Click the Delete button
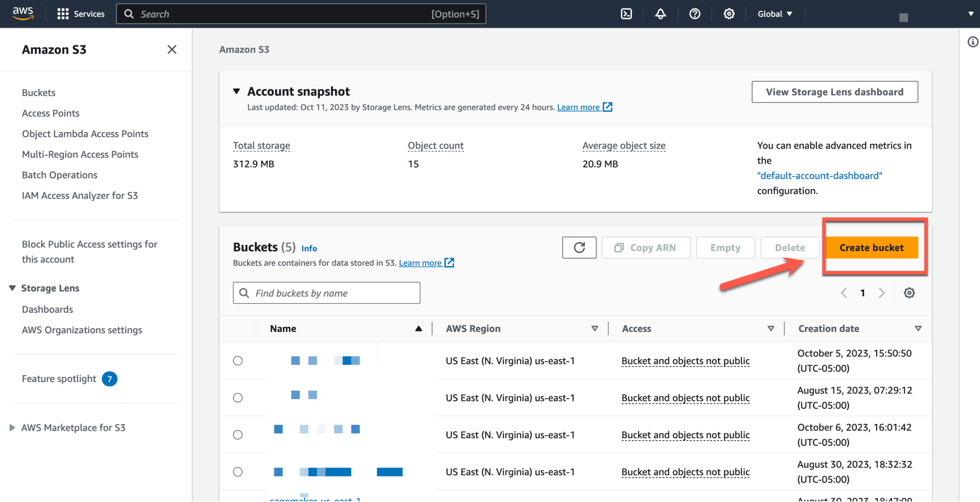The image size is (980, 502). point(790,247)
